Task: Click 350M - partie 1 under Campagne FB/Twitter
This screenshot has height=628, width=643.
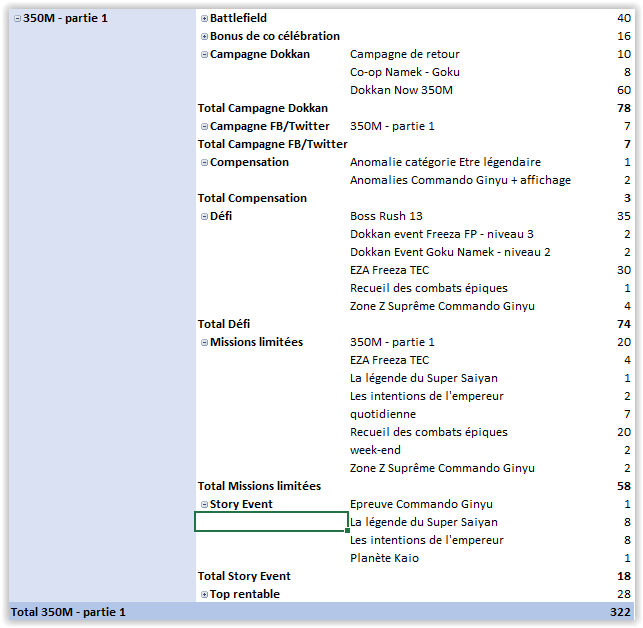Action: (x=392, y=126)
